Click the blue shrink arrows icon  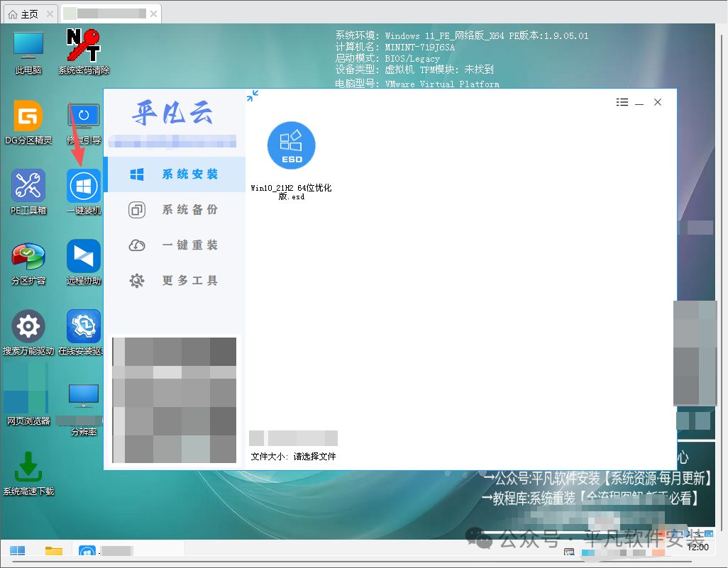(253, 96)
